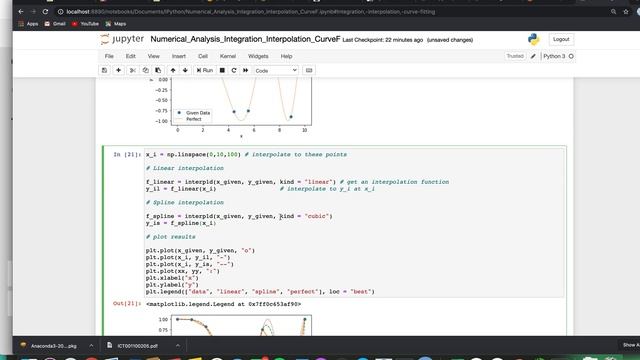Screen dimensions: 640x360
Task: Click the plt.legend code line
Action: pos(260,291)
